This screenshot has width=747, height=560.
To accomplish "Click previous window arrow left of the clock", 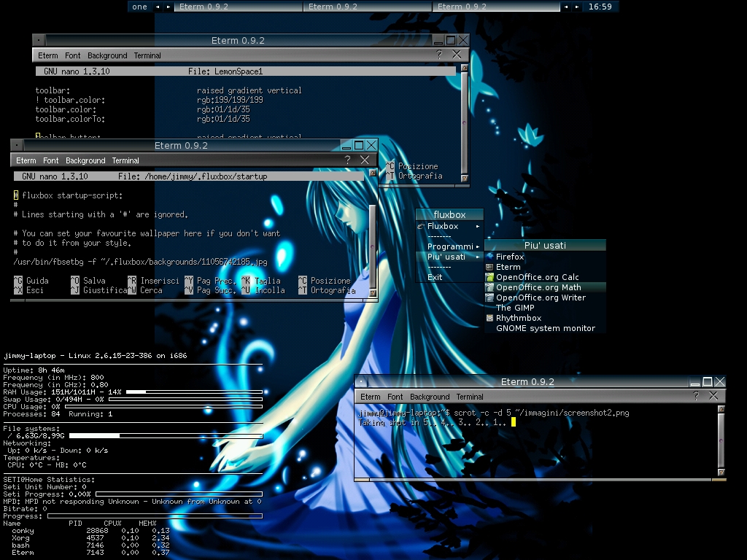I will pos(566,7).
